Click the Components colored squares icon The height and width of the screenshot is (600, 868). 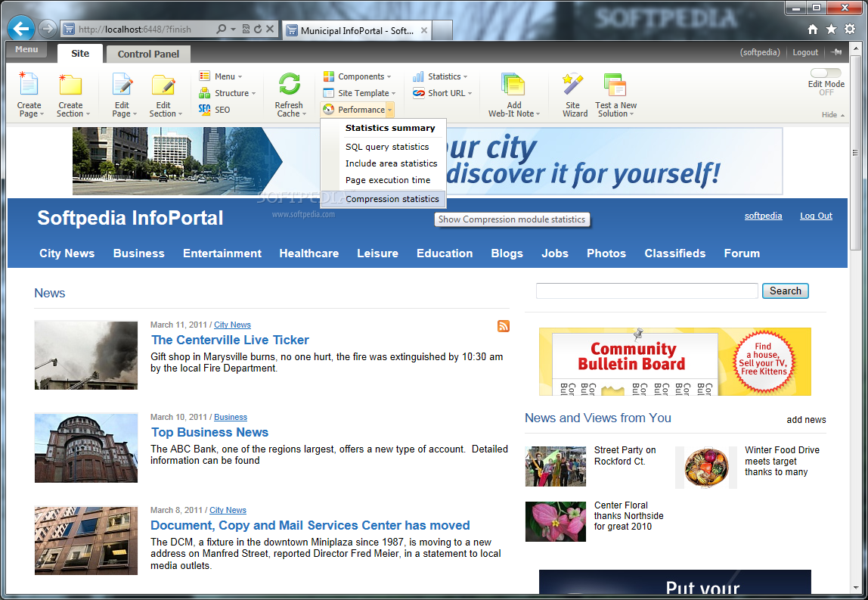[329, 76]
